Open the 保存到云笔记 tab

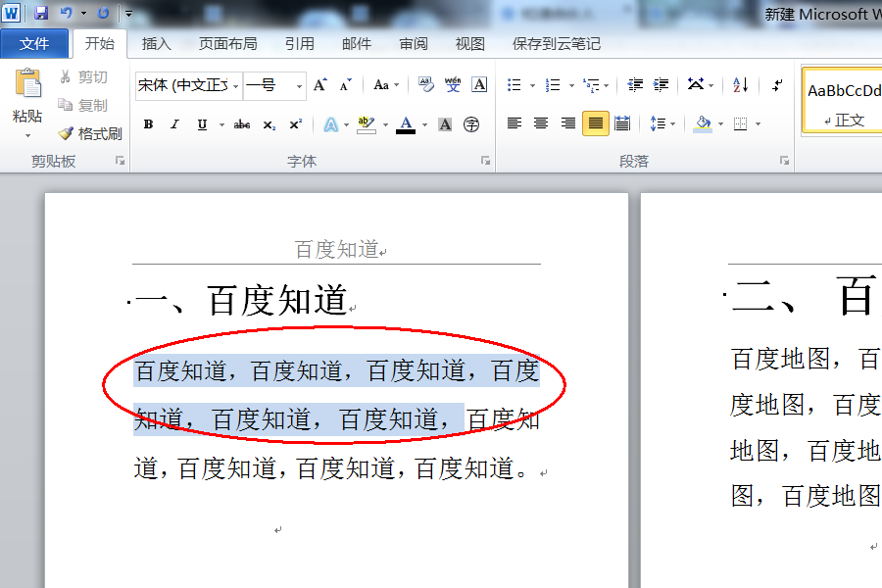click(x=557, y=44)
